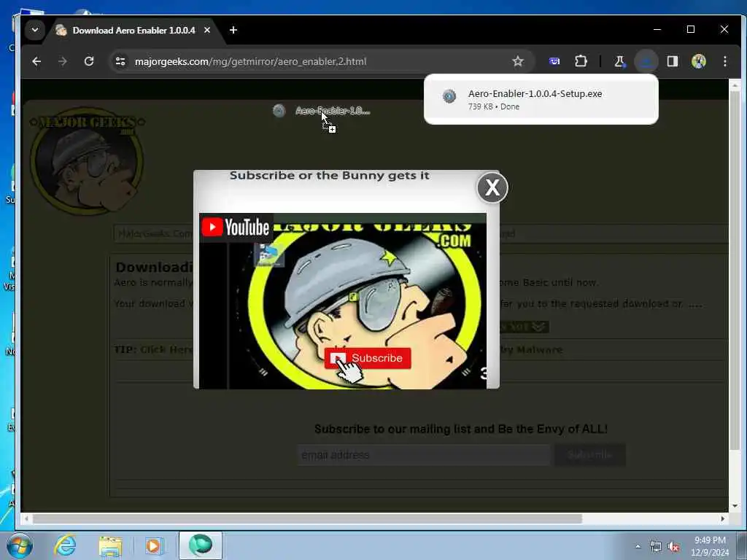This screenshot has width=747, height=560.
Task: Click the scroll-right arrow on horizontal scrollbar
Action: [723, 518]
